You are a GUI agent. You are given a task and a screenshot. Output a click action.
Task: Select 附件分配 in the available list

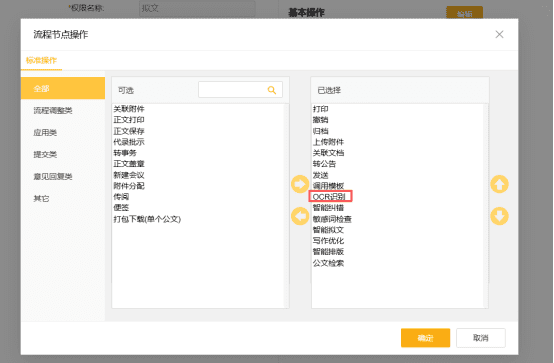[x=129, y=186]
